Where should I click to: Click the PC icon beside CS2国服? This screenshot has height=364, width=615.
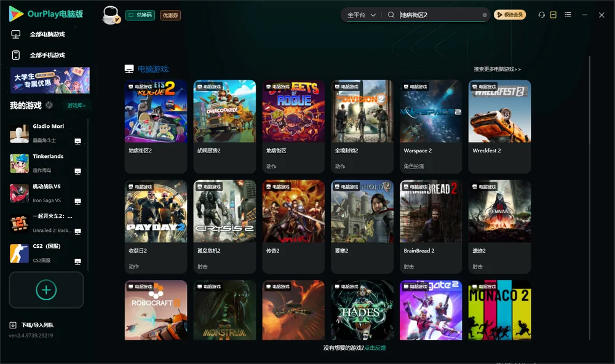(x=77, y=262)
